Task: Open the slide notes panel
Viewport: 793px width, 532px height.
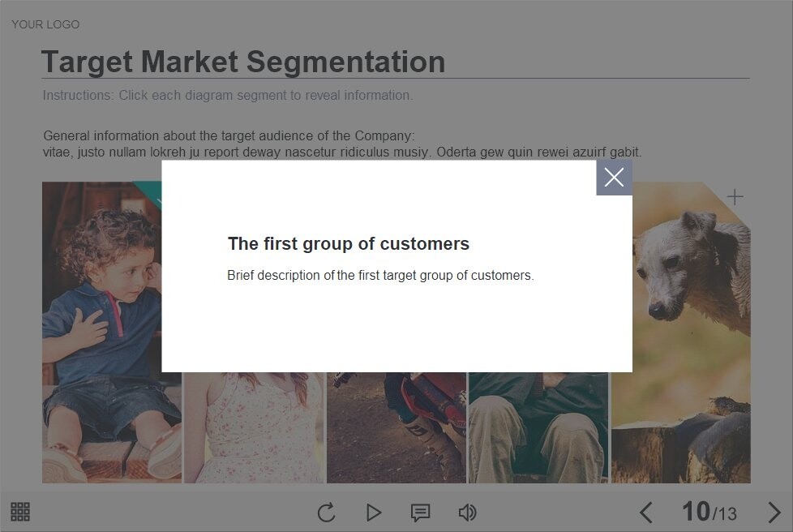Action: [420, 512]
